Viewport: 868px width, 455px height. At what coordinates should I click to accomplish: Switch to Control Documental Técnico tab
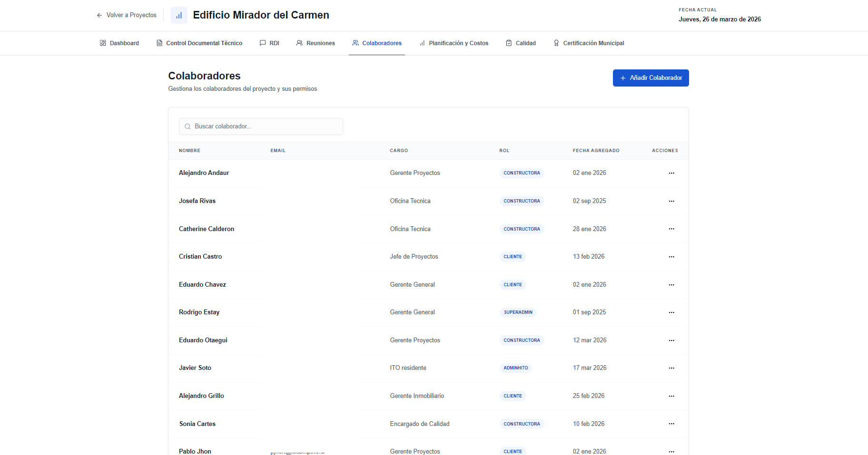199,43
